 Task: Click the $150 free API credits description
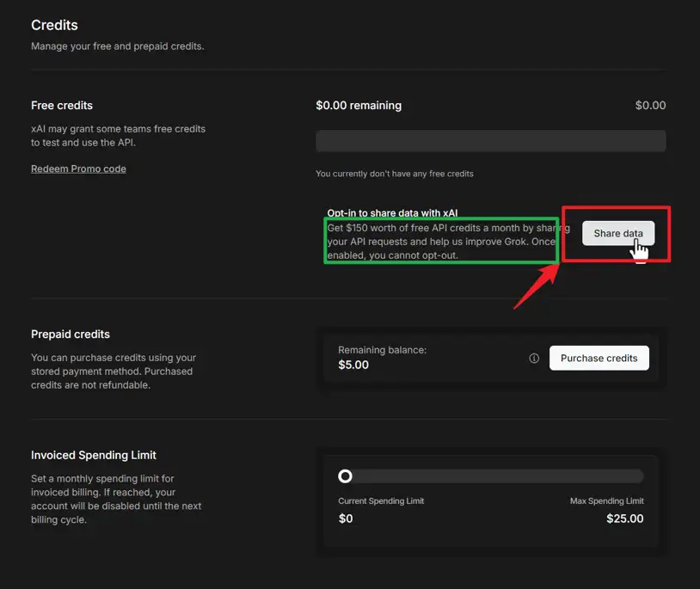pyautogui.click(x=441, y=242)
